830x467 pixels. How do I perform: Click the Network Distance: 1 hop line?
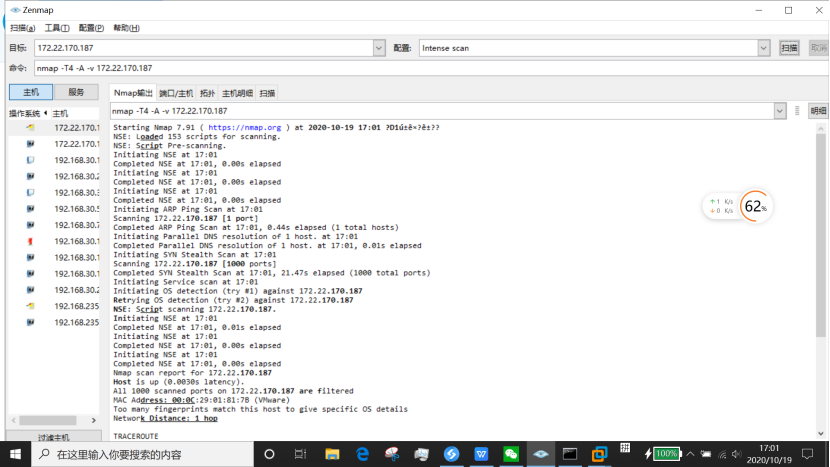pyautogui.click(x=165, y=418)
